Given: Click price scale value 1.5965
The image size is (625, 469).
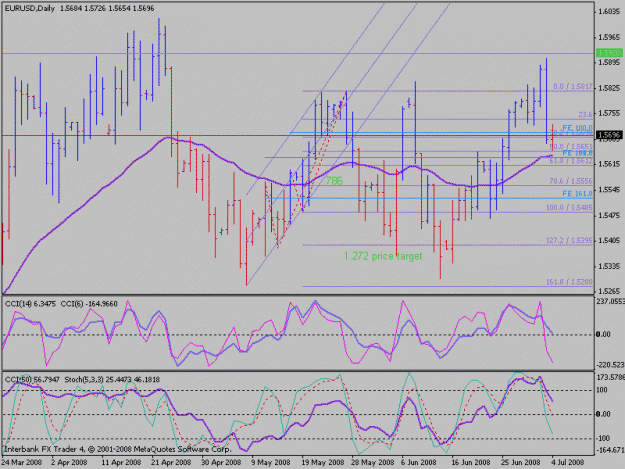Looking at the screenshot, I should (x=609, y=37).
